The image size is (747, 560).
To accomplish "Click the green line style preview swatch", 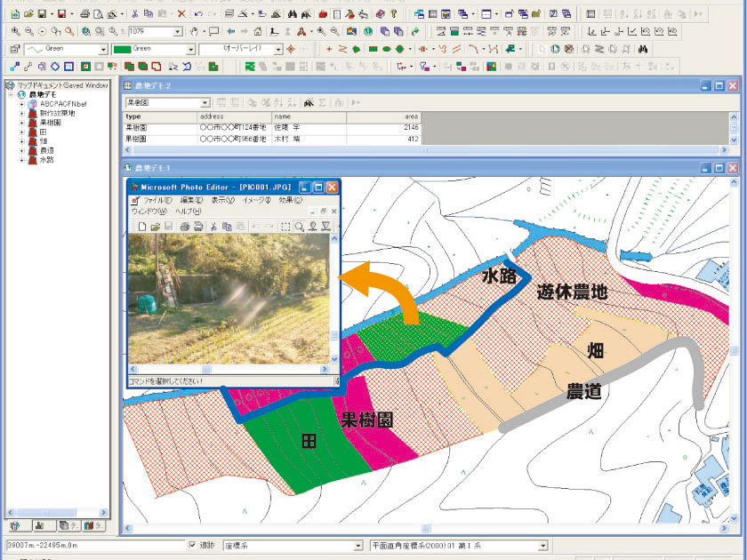I will (x=35, y=49).
